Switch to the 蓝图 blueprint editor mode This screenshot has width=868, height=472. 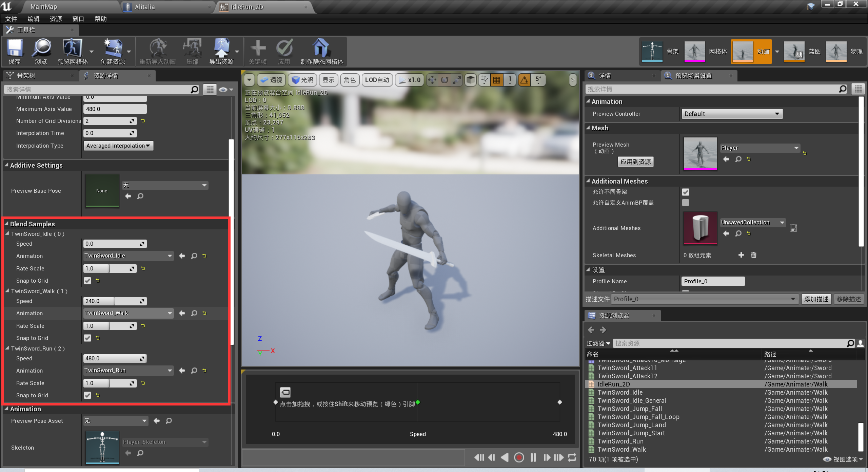pos(794,52)
